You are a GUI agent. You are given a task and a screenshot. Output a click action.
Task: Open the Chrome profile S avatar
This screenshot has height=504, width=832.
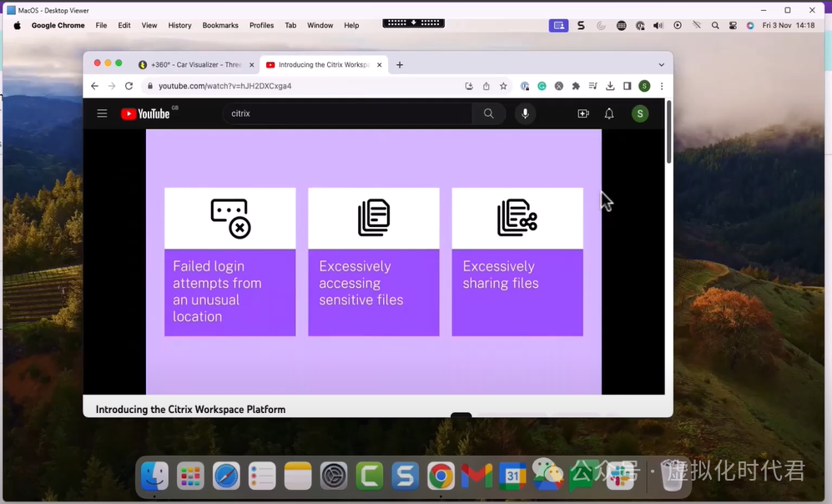tap(644, 86)
